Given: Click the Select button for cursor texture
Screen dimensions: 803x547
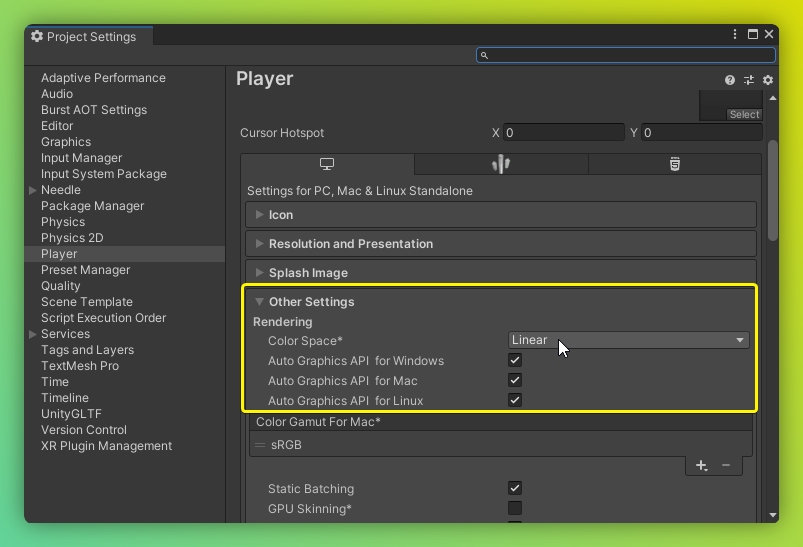Looking at the screenshot, I should pos(744,115).
